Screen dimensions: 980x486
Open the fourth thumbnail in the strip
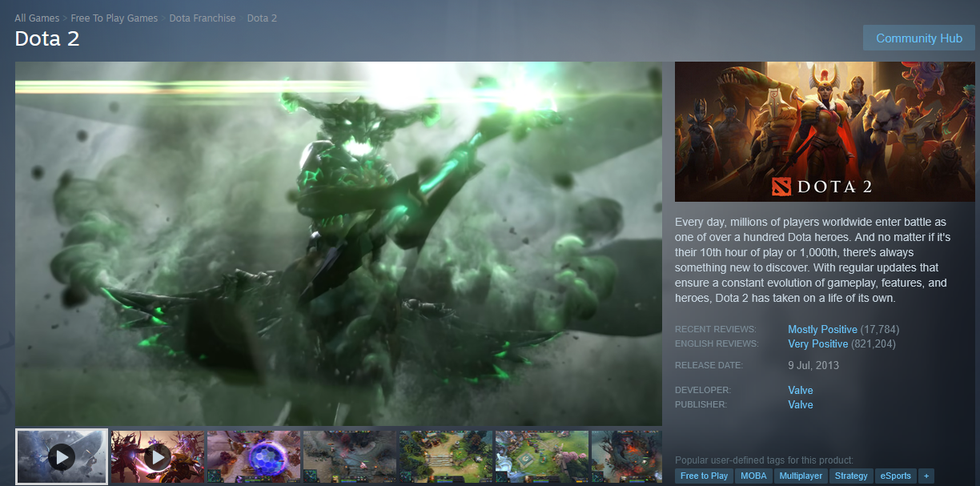[350, 456]
